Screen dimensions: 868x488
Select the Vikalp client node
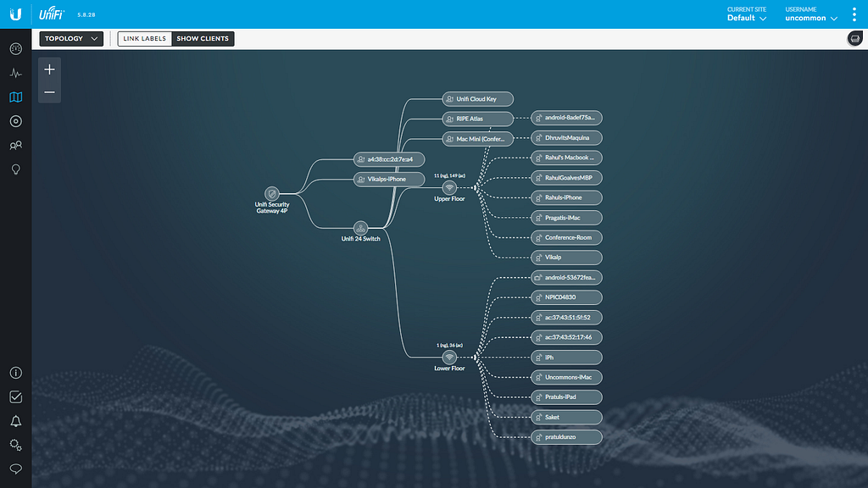pos(566,258)
